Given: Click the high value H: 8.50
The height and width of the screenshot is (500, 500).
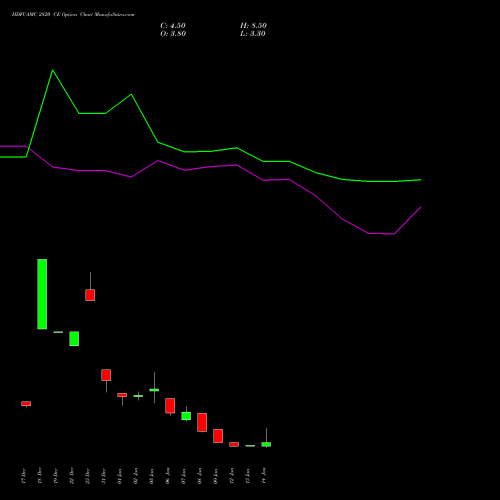Looking at the screenshot, I should point(253,26).
